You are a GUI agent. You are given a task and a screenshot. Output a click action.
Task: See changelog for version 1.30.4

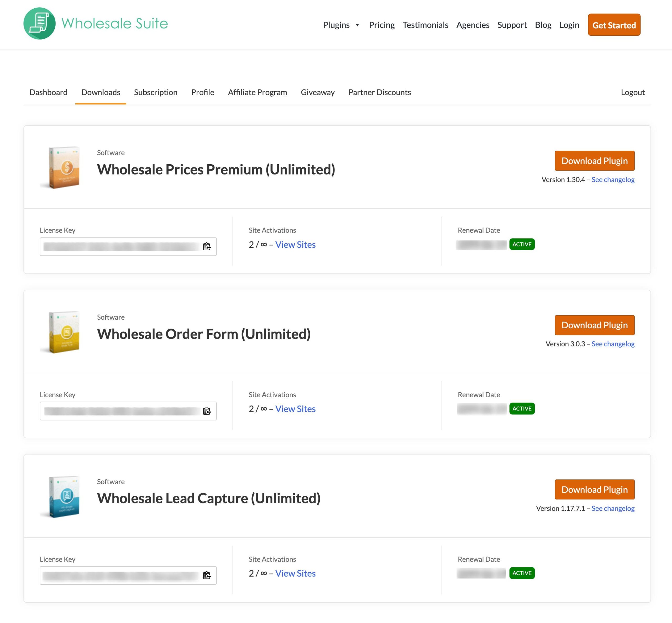[x=613, y=180]
